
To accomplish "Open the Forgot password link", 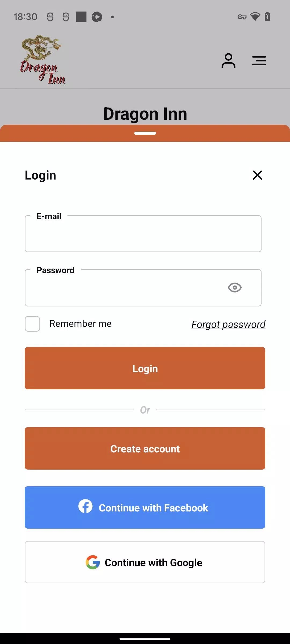I will click(228, 324).
